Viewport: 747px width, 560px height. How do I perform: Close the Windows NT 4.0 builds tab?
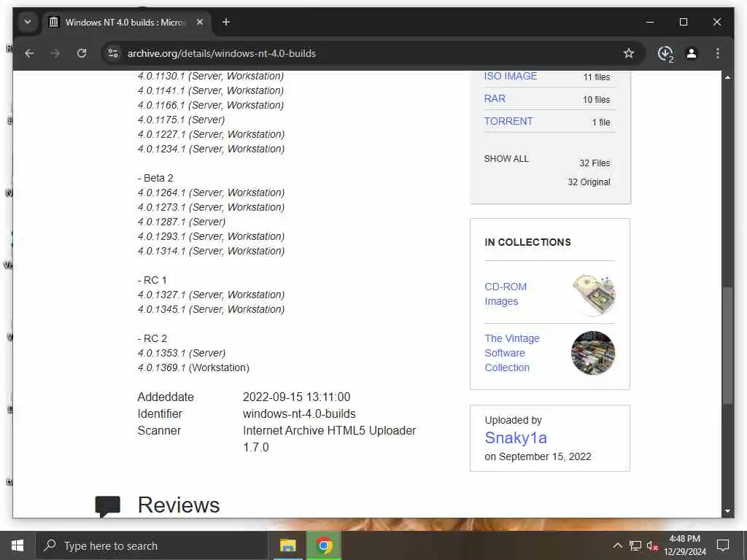click(x=200, y=22)
